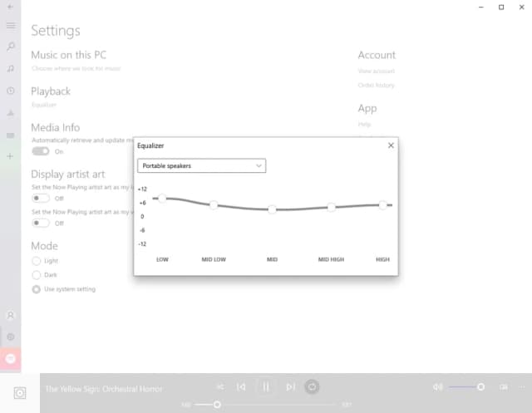Click the Equalizer link under Playback
The height and width of the screenshot is (413, 532).
(x=44, y=105)
